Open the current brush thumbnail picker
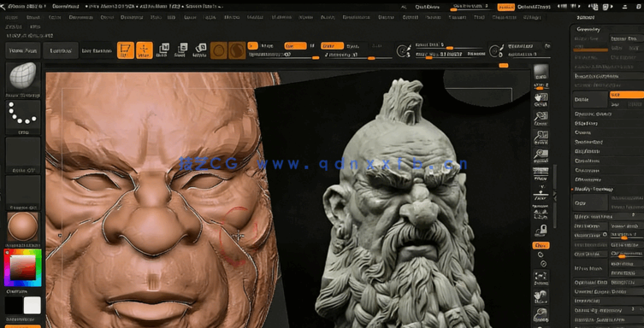 23,78
